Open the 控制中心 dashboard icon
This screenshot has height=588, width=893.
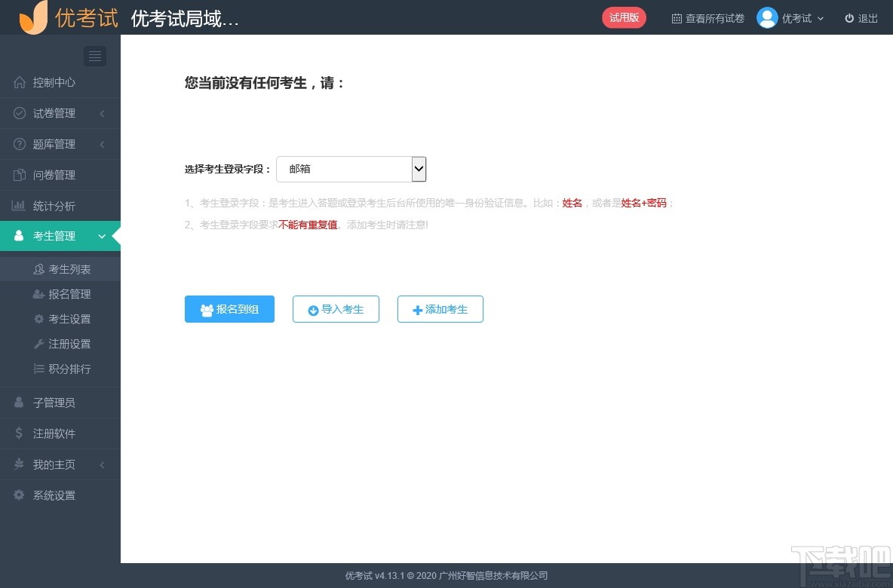pyautogui.click(x=18, y=82)
